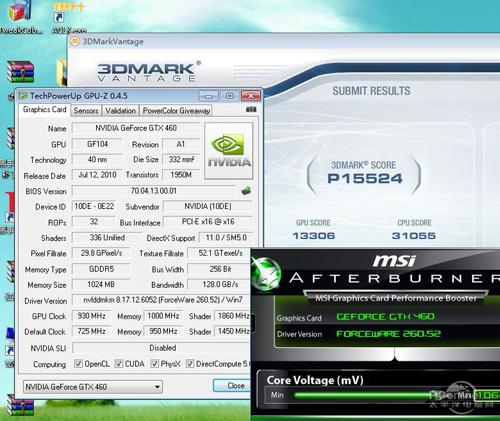This screenshot has height=421, width=500.
Task: Click the Release Date field Jul 12, 2010
Action: pos(97,175)
